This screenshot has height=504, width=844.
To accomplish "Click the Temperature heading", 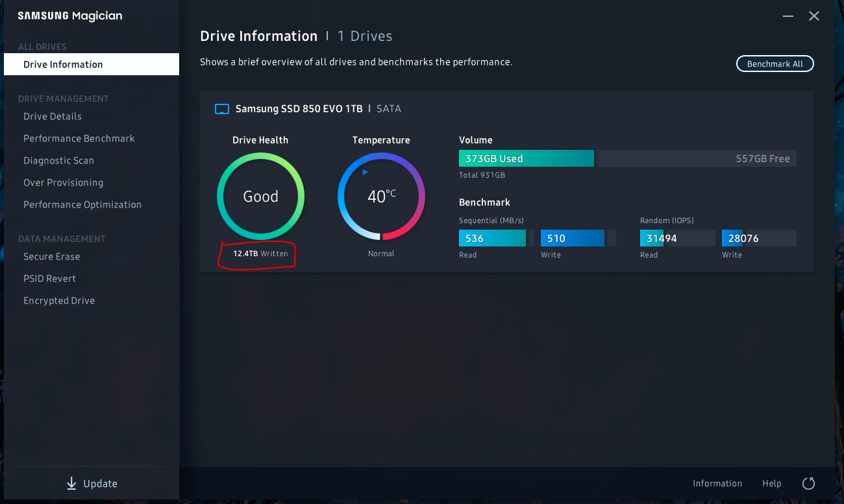I will pyautogui.click(x=381, y=140).
